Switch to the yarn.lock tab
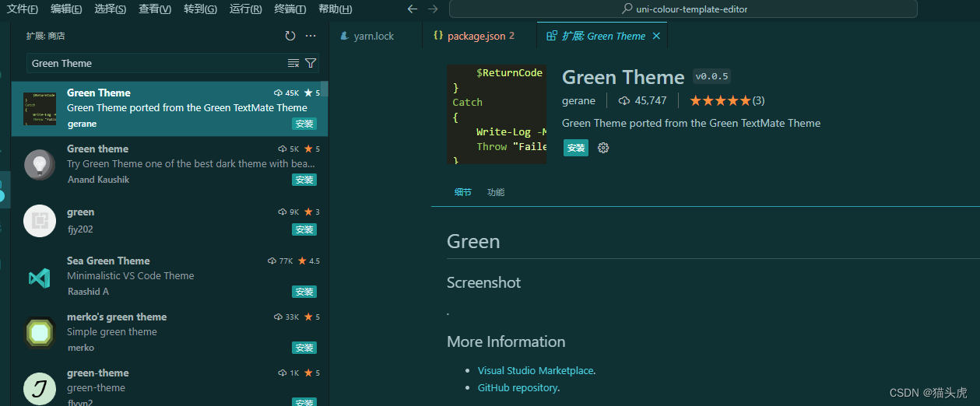The width and height of the screenshot is (980, 406). pyautogui.click(x=374, y=36)
